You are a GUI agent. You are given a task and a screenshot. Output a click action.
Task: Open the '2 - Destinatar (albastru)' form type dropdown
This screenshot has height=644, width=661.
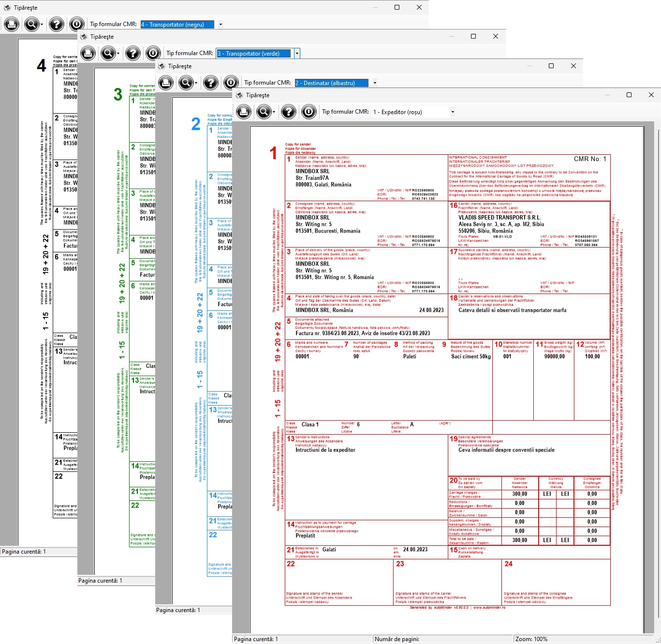pyautogui.click(x=375, y=83)
